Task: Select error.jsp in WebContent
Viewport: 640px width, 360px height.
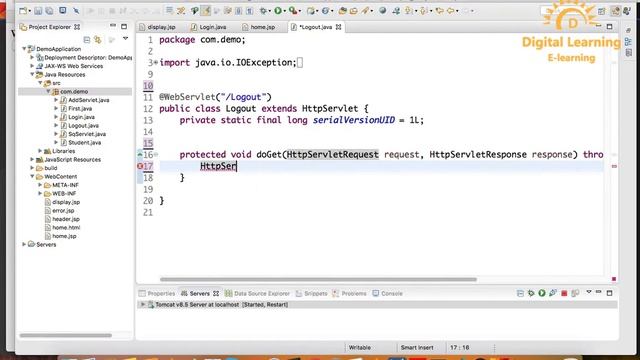Action: point(63,211)
